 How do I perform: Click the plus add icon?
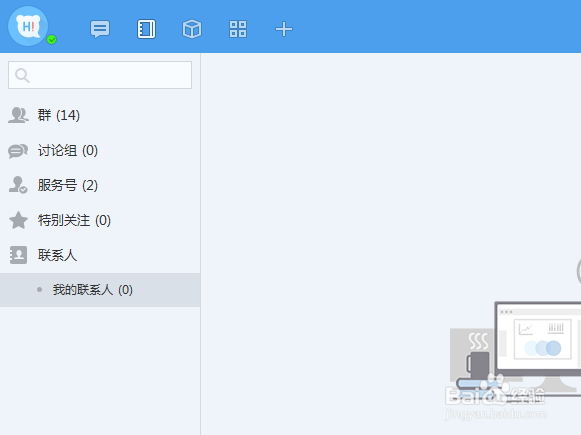pos(284,29)
